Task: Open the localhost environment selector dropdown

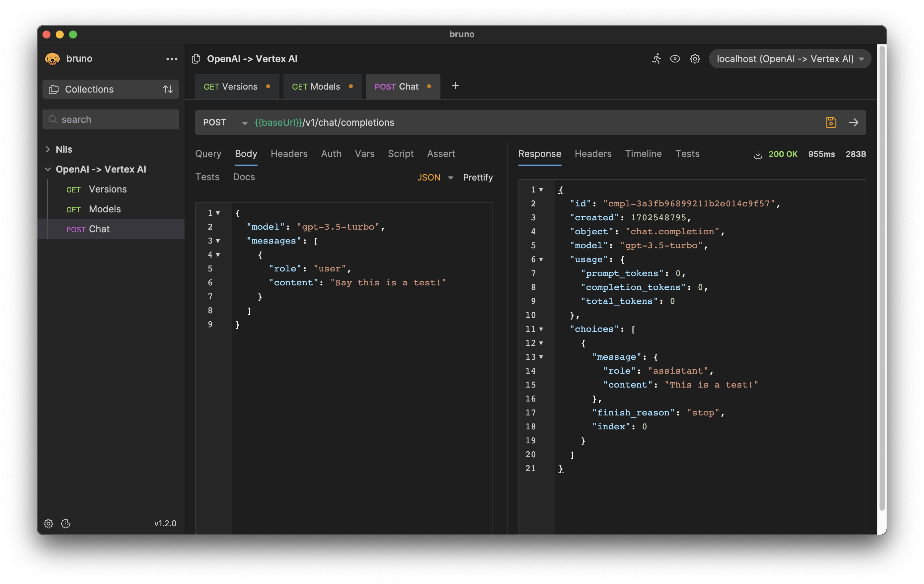Action: tap(790, 59)
